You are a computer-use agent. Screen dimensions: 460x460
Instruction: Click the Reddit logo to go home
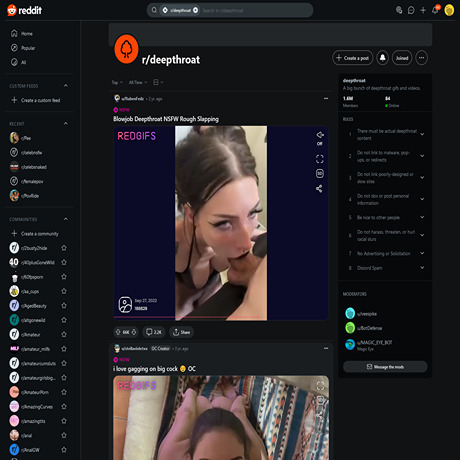coord(25,10)
